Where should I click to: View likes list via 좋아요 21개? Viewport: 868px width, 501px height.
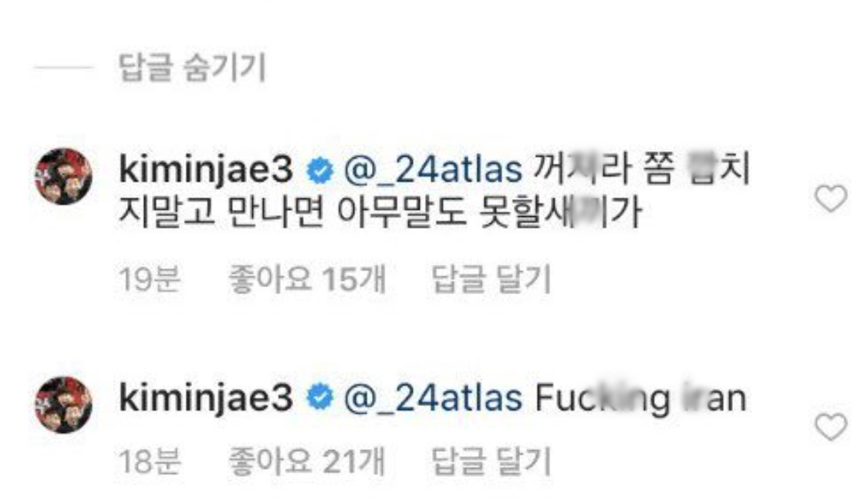tap(307, 462)
